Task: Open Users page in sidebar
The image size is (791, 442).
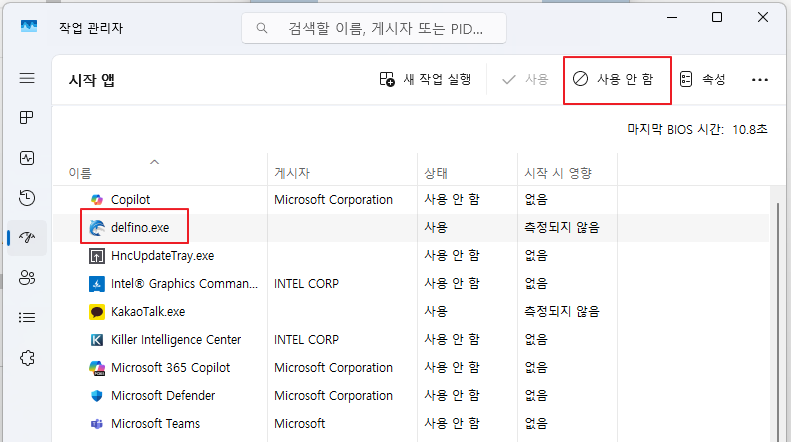Action: tap(27, 278)
